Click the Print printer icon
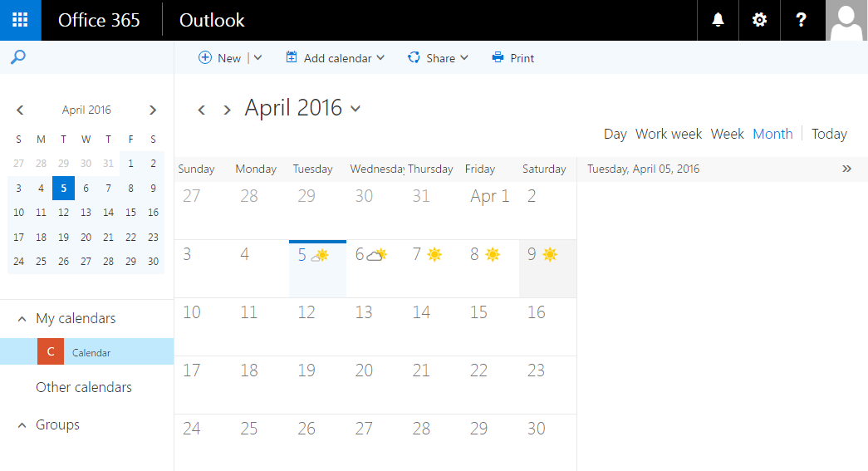 (498, 57)
